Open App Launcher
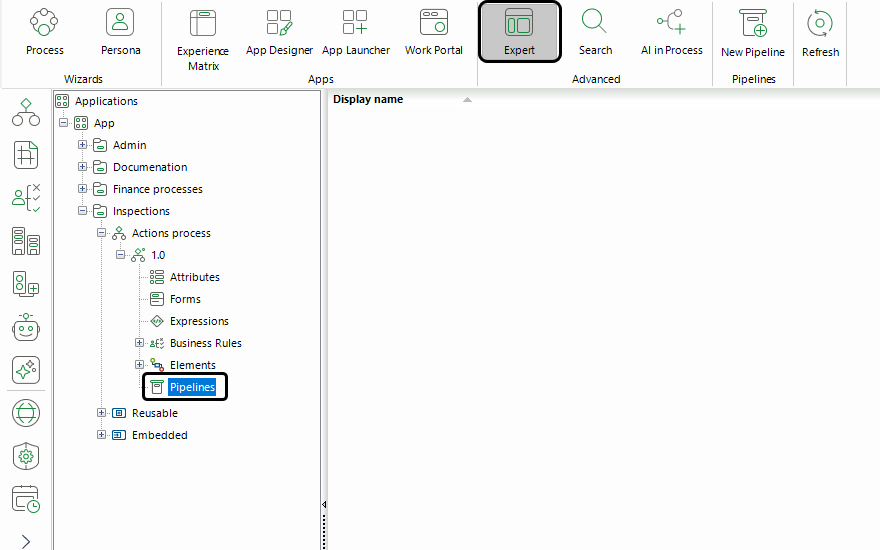880x550 pixels. [356, 32]
